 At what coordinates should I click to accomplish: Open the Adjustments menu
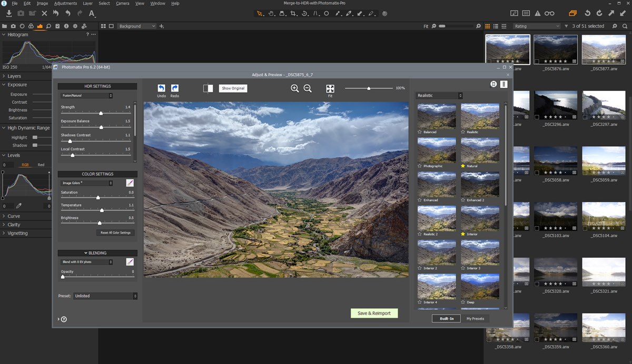pyautogui.click(x=65, y=3)
